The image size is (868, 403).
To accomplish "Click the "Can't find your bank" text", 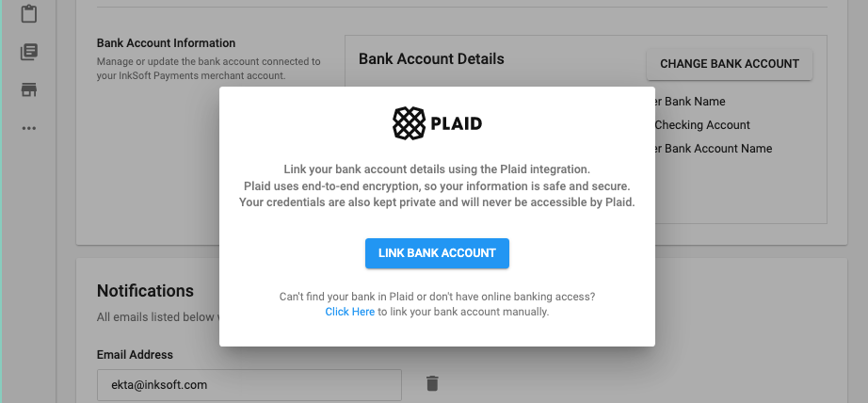I will (x=437, y=297).
